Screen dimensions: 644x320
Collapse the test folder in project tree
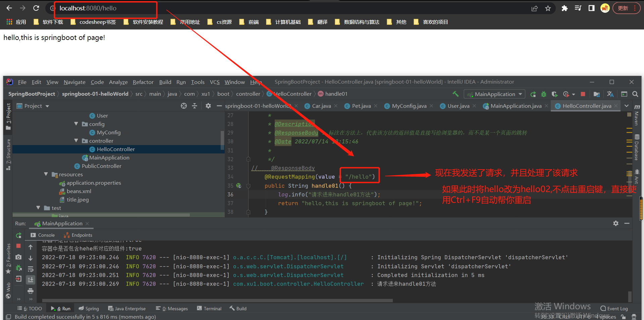click(38, 208)
